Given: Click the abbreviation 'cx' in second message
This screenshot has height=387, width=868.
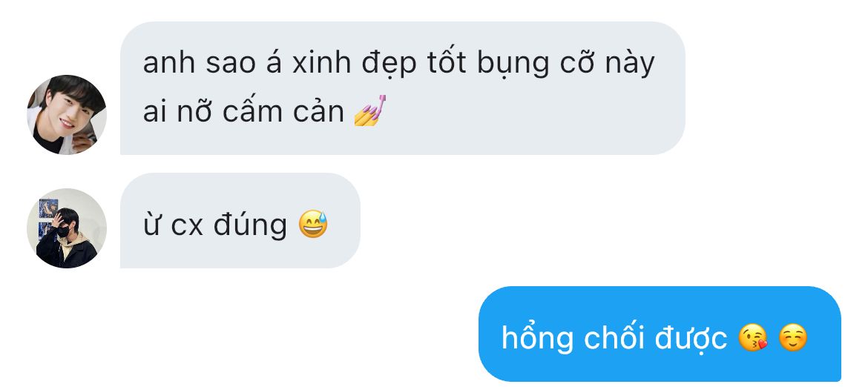Looking at the screenshot, I should pyautogui.click(x=187, y=227).
